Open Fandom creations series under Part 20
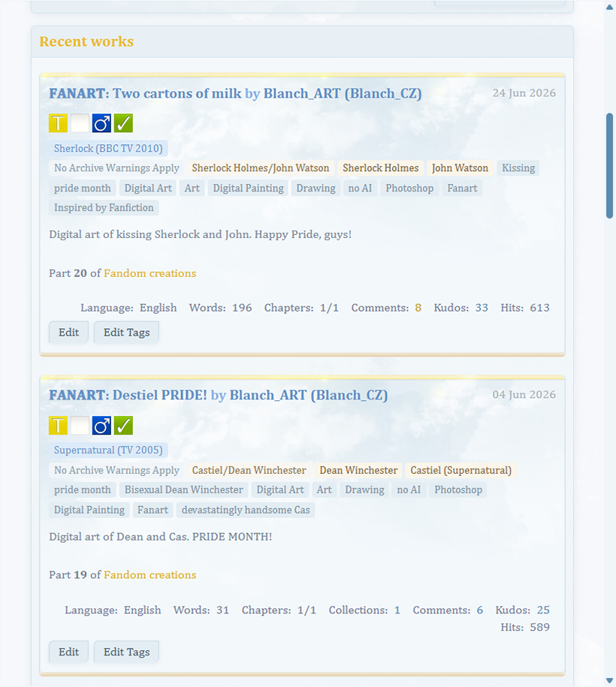 tap(150, 273)
